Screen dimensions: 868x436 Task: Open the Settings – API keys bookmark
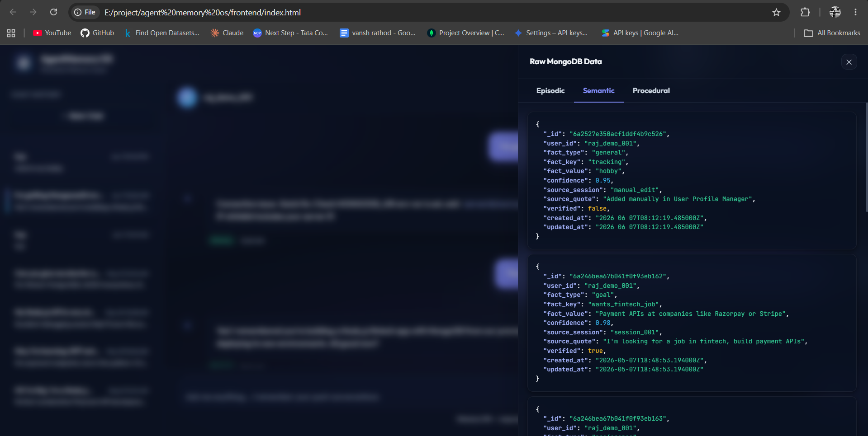[x=551, y=33]
